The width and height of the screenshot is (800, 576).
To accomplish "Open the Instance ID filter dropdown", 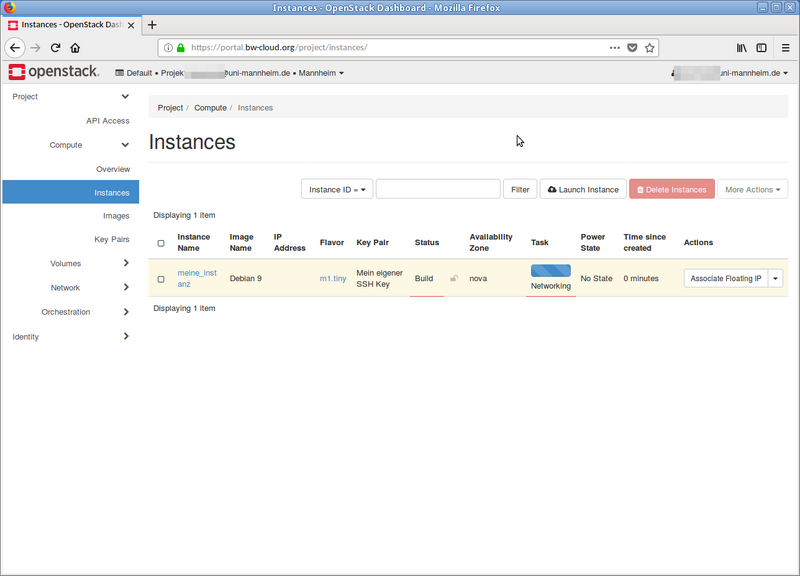I will point(336,189).
